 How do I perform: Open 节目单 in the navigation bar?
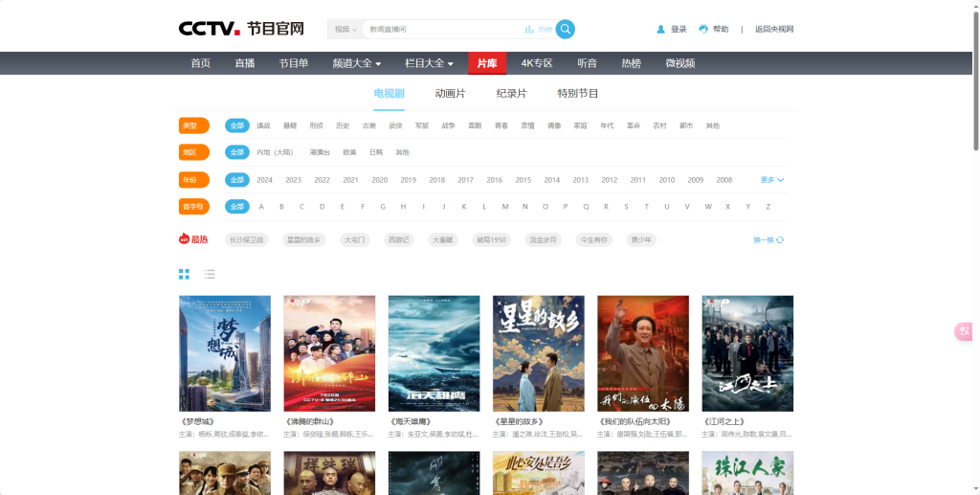[294, 63]
